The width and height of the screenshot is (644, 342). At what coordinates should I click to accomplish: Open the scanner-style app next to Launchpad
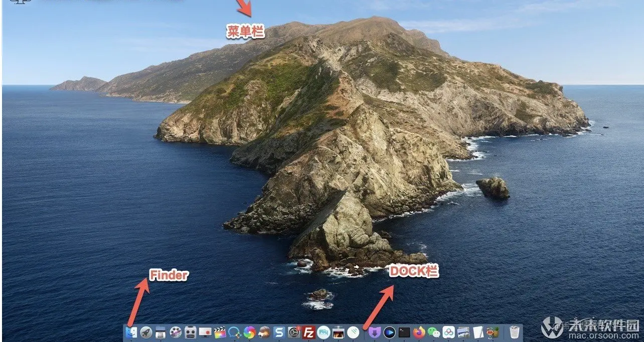(x=160, y=332)
